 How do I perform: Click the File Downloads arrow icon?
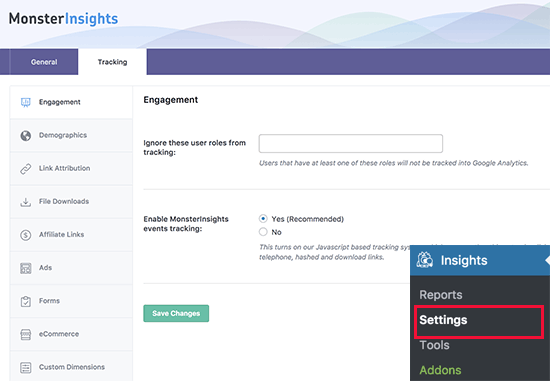[x=26, y=202]
